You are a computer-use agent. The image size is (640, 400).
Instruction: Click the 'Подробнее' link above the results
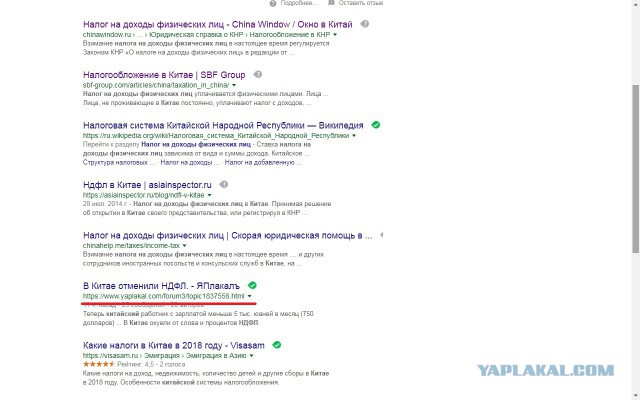pyautogui.click(x=299, y=3)
